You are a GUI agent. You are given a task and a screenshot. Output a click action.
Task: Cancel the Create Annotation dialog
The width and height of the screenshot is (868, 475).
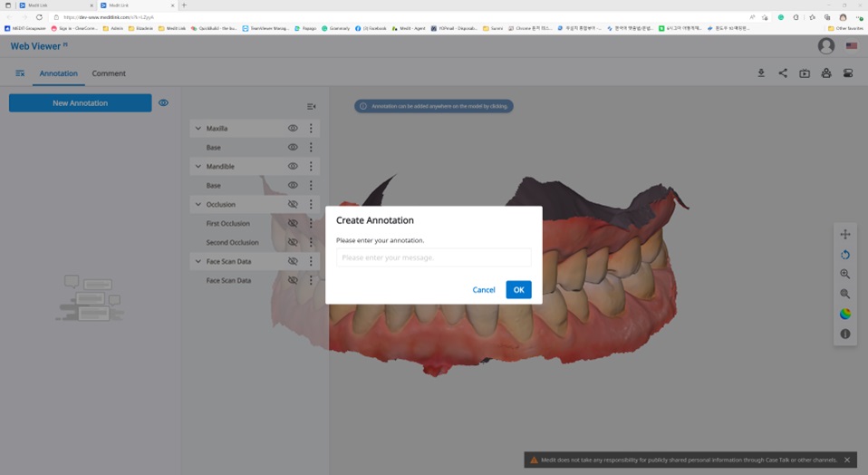[484, 290]
